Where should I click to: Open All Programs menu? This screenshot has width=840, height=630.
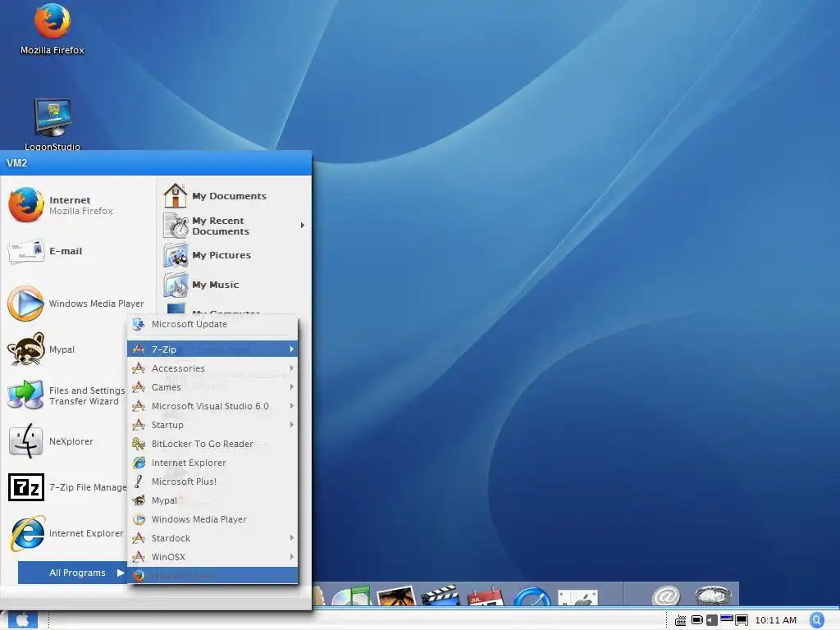coord(73,573)
